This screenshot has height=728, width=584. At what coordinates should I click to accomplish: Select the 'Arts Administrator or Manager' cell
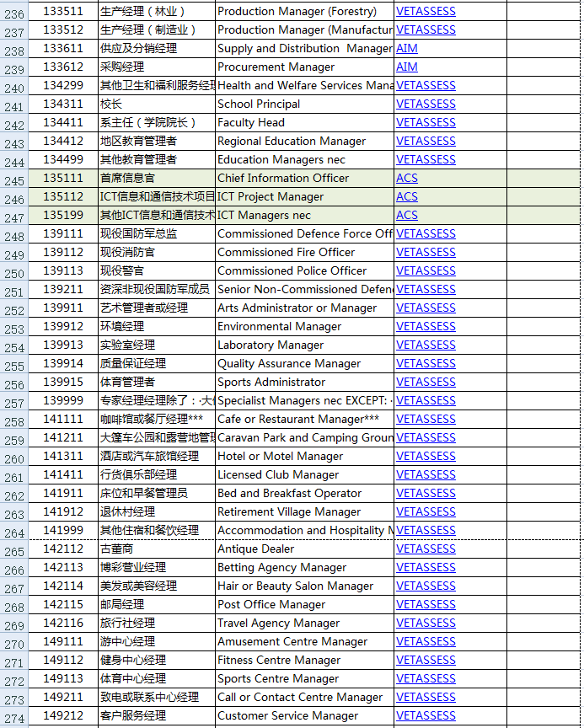304,308
